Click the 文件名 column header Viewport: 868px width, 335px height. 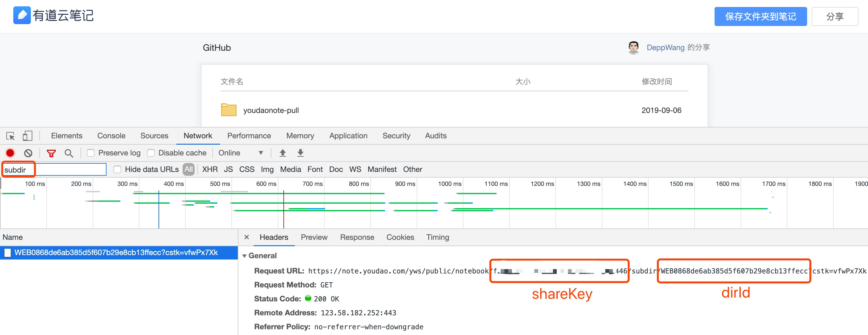pyautogui.click(x=232, y=82)
